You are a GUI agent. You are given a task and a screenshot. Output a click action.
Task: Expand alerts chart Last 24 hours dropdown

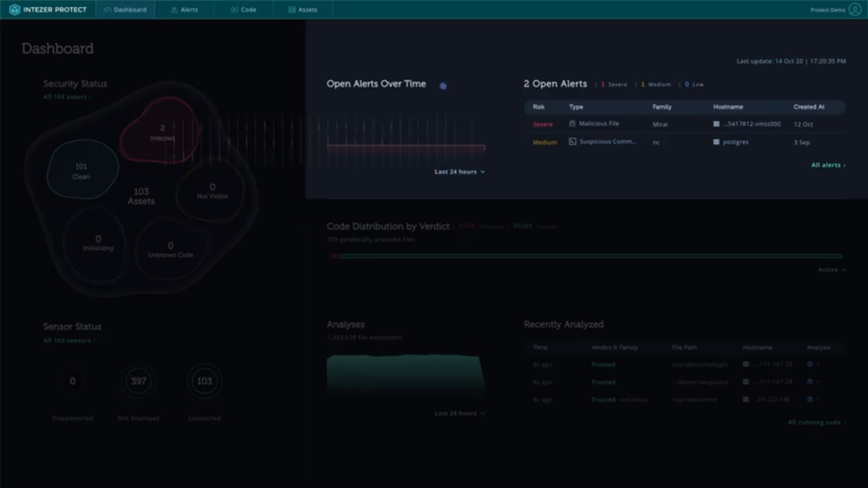(459, 172)
